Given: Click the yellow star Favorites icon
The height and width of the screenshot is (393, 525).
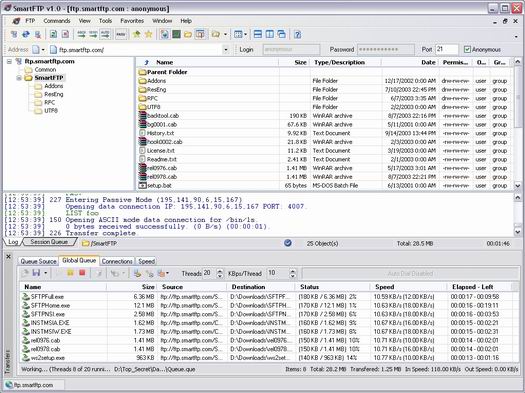Looking at the screenshot, I should point(149,34).
